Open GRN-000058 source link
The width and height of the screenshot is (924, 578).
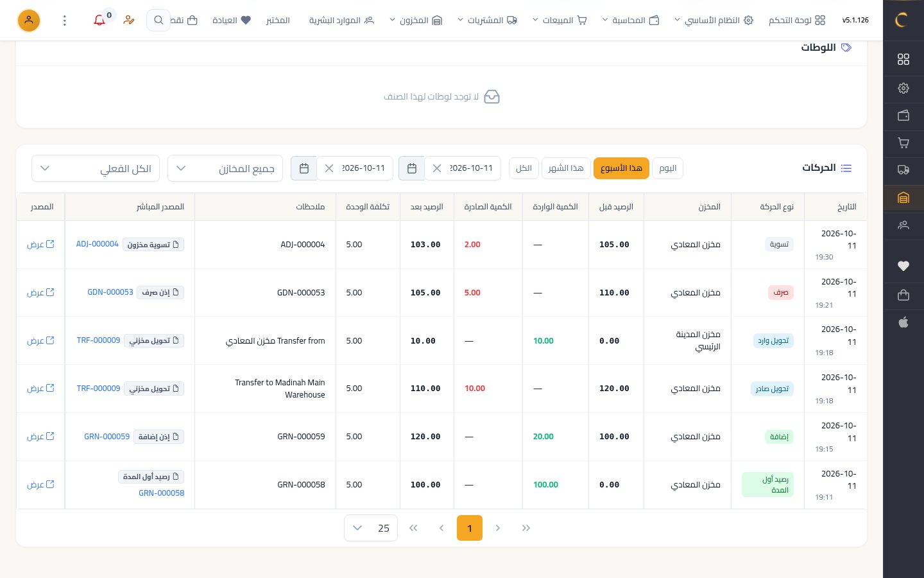[x=162, y=493]
